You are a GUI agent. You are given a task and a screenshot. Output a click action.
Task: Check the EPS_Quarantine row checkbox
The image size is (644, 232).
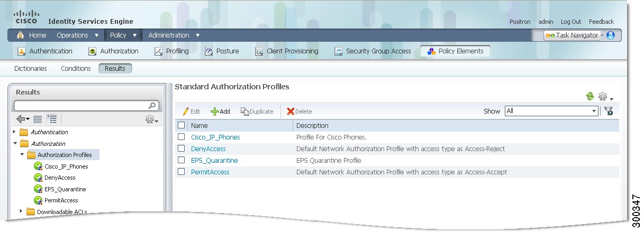point(182,160)
